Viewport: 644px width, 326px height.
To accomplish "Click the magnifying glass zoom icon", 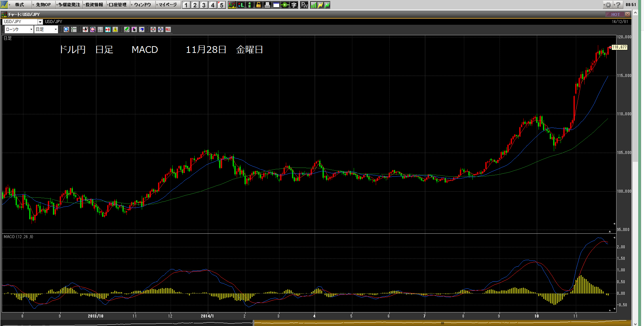I will (x=66, y=30).
